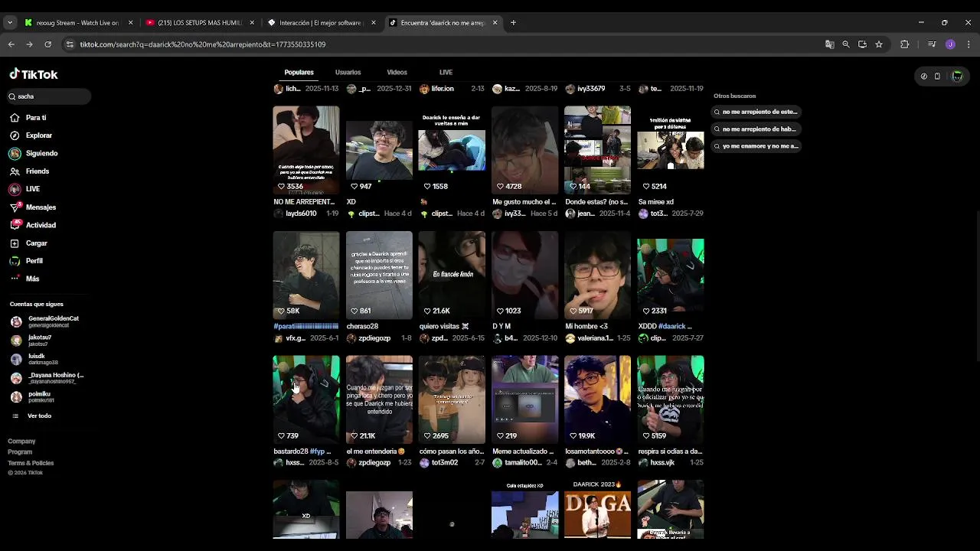Open video thumbnail with 5214 likes
The width and height of the screenshot is (980, 551).
click(x=671, y=149)
